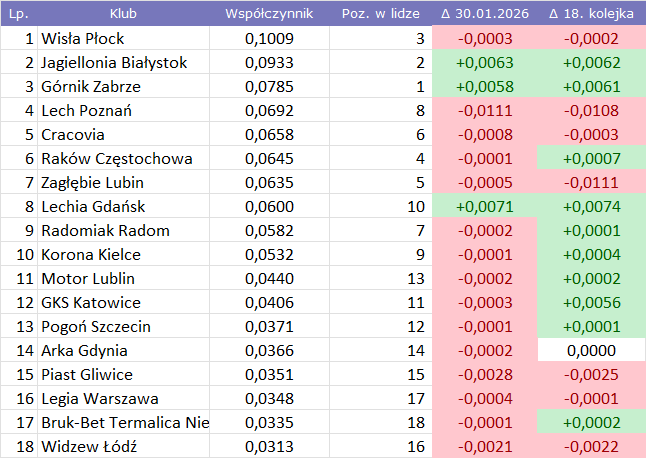The height and width of the screenshot is (458, 646).
Task: Click Lech Poznań coefficient 0,0692
Action: pyautogui.click(x=269, y=111)
